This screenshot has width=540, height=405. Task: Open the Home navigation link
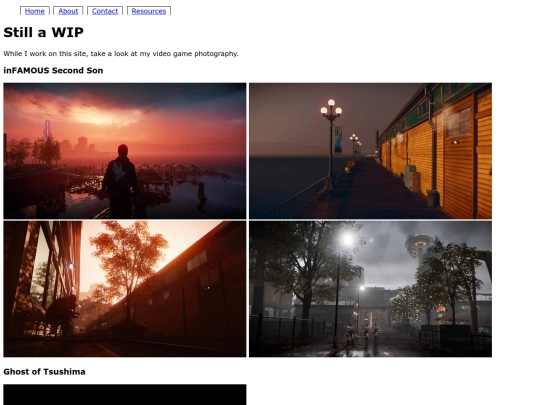[34, 11]
